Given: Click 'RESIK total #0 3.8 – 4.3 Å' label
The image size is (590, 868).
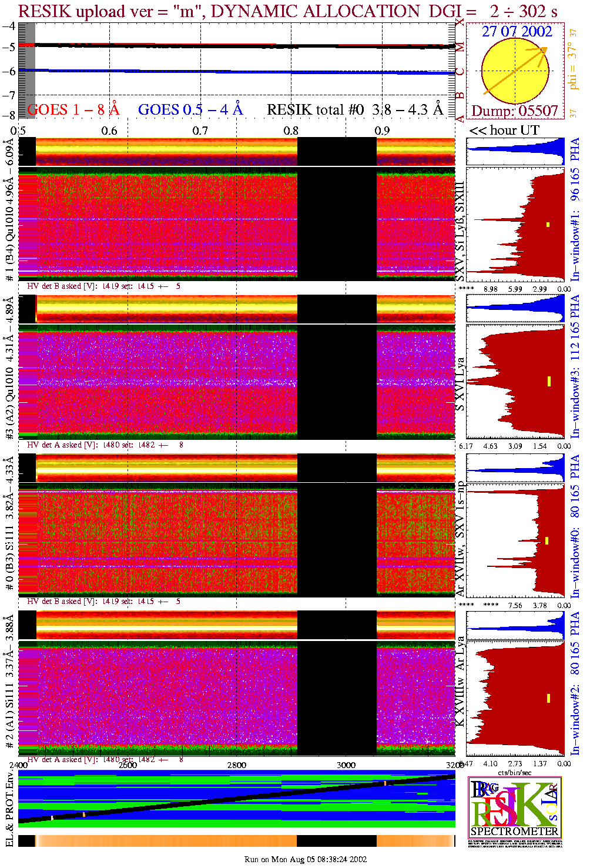Looking at the screenshot, I should [355, 110].
